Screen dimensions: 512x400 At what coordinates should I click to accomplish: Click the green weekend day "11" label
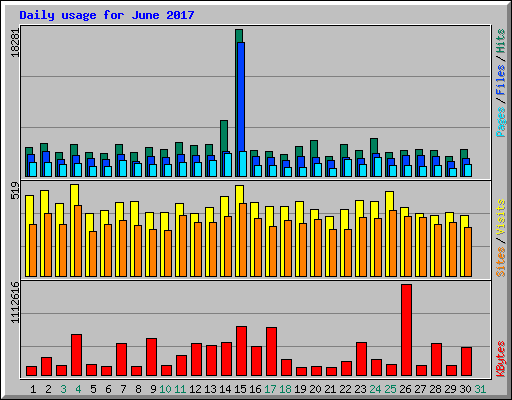click(180, 389)
